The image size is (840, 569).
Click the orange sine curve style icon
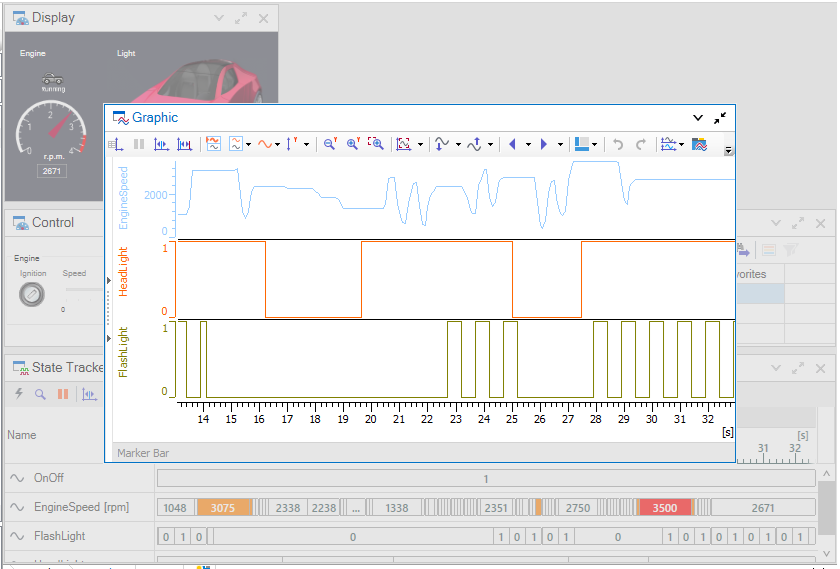[x=265, y=144]
